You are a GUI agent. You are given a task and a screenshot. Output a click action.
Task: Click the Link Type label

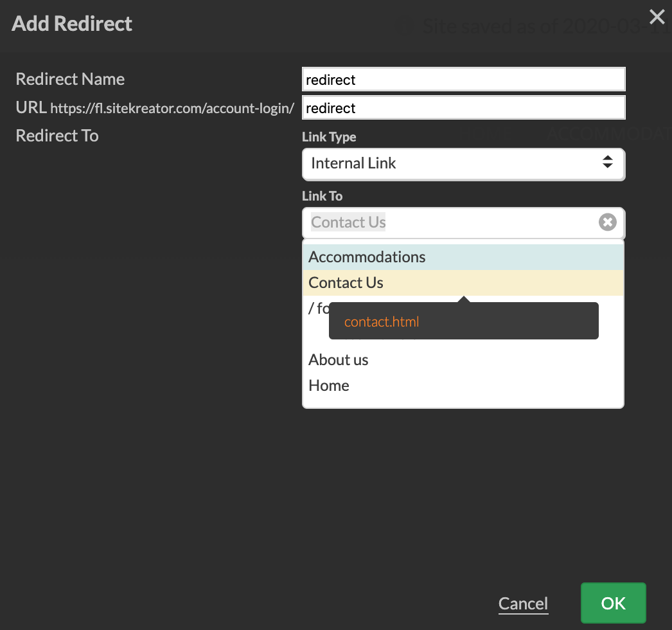[329, 137]
